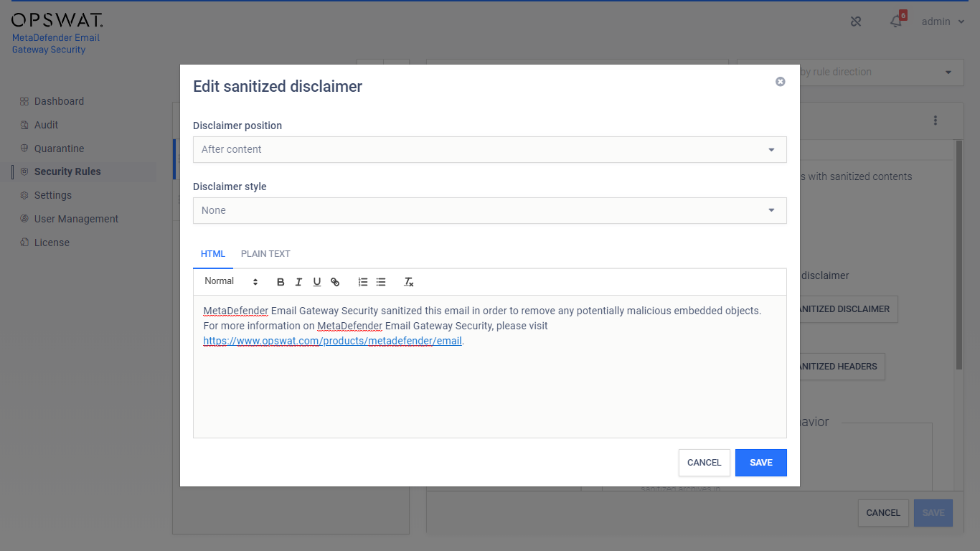980x551 pixels.
Task: Click the User Management sidebar icon
Action: pyautogui.click(x=24, y=219)
